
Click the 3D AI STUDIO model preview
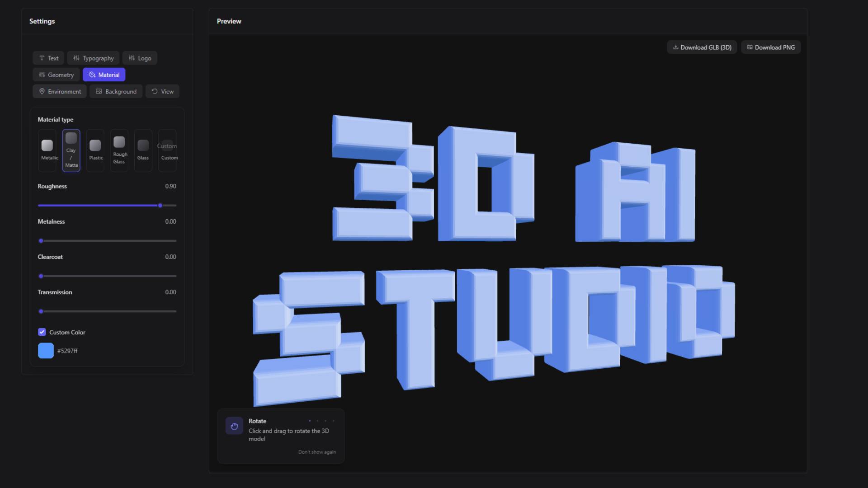coord(494,260)
